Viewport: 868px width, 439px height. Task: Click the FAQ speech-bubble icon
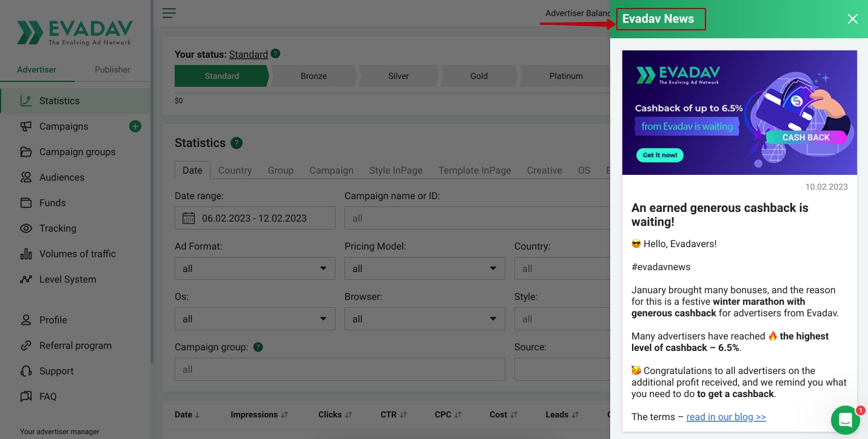point(26,396)
